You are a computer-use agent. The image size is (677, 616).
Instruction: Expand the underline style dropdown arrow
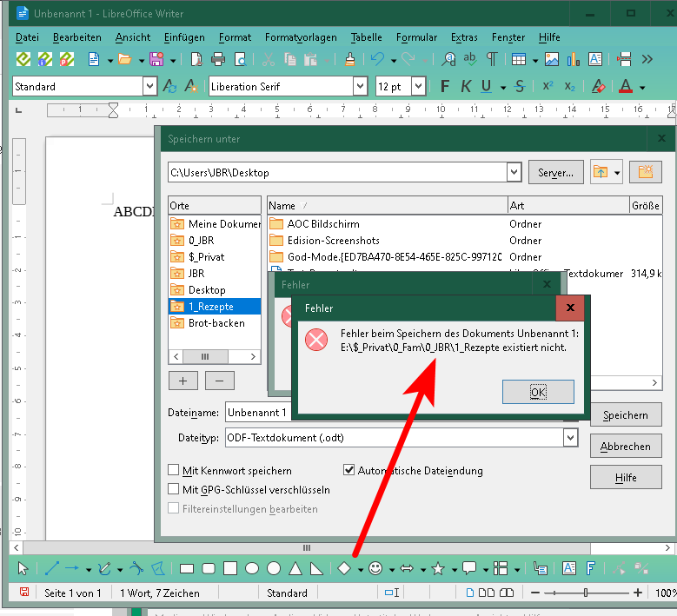[x=503, y=88]
